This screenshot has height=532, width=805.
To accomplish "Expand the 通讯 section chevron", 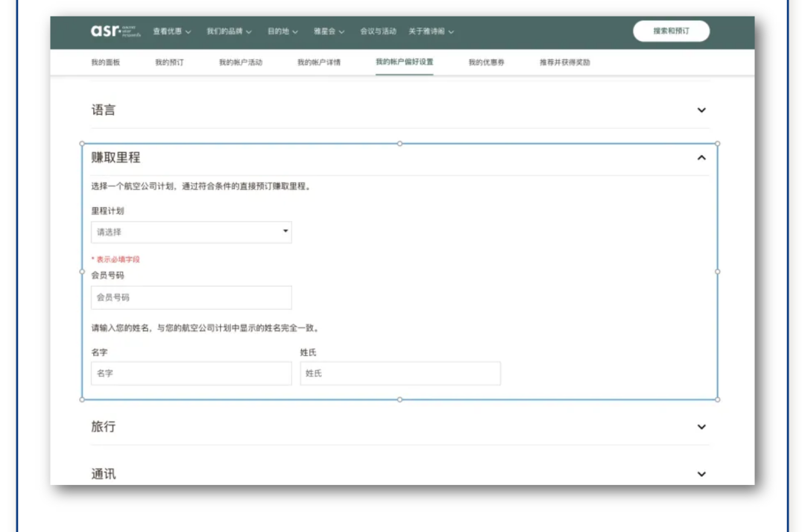I will pyautogui.click(x=701, y=474).
